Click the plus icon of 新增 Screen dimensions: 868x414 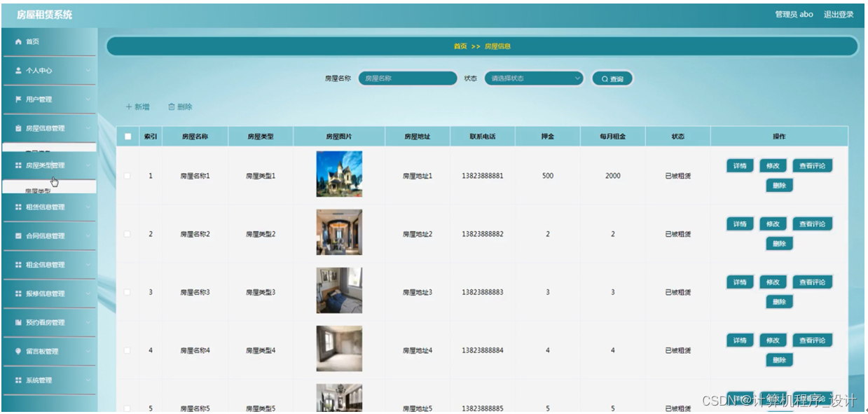[x=129, y=107]
